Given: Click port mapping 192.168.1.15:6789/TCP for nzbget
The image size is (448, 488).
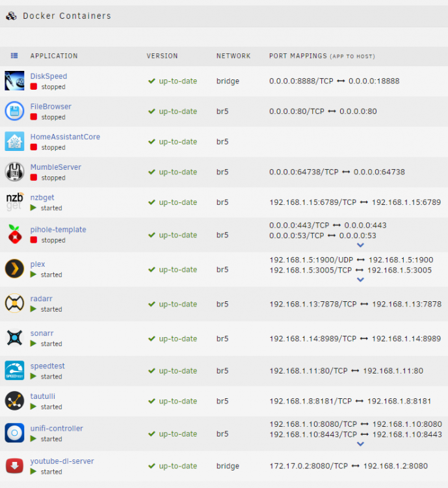Looking at the screenshot, I should coord(355,202).
